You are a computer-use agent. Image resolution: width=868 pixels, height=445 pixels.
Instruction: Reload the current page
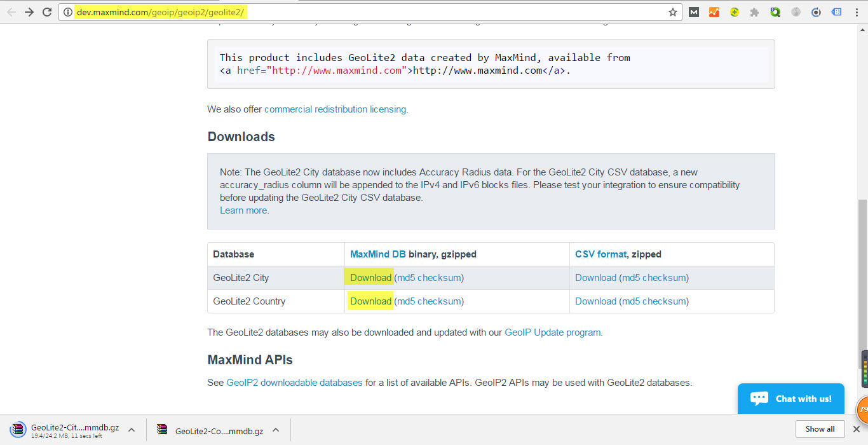(x=47, y=12)
